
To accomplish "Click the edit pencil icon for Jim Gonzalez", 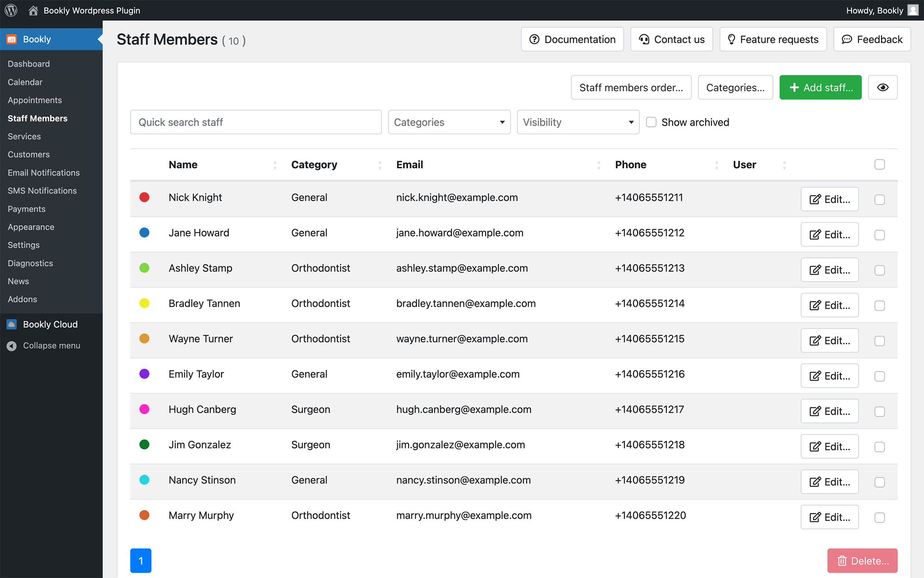I will pyautogui.click(x=815, y=447).
